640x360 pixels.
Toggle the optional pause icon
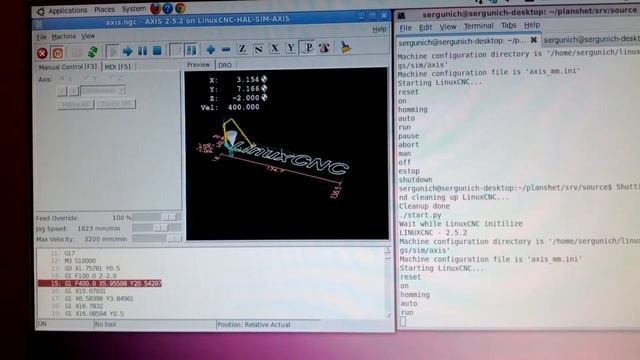191,50
